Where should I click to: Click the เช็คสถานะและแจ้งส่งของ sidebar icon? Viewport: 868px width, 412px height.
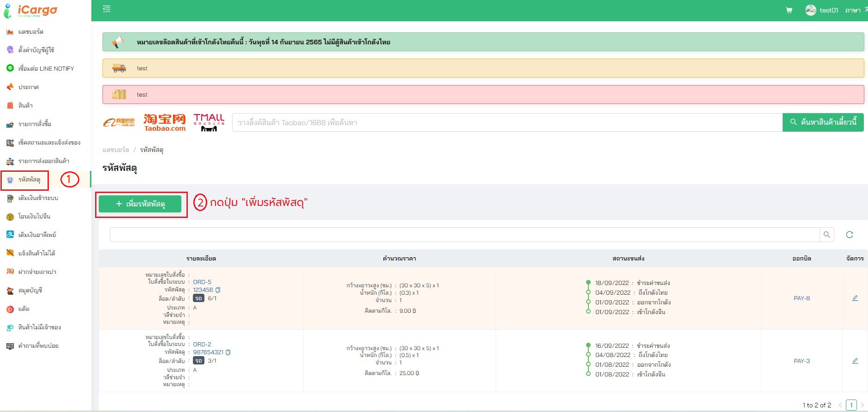coord(10,143)
